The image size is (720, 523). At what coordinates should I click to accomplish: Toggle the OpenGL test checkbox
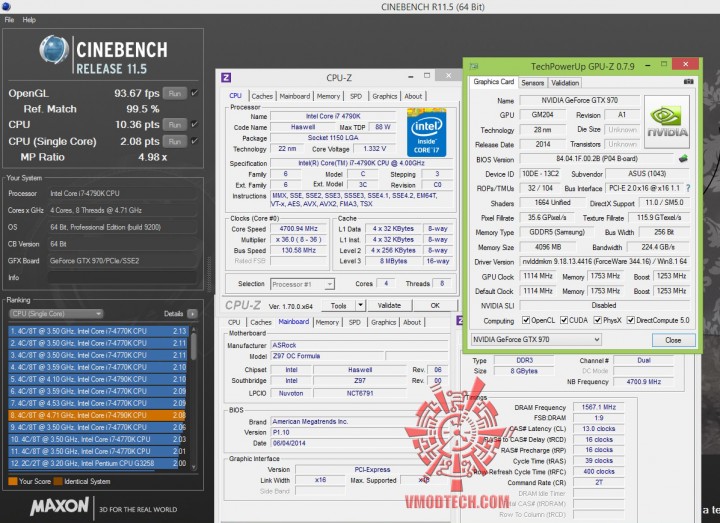click(195, 93)
